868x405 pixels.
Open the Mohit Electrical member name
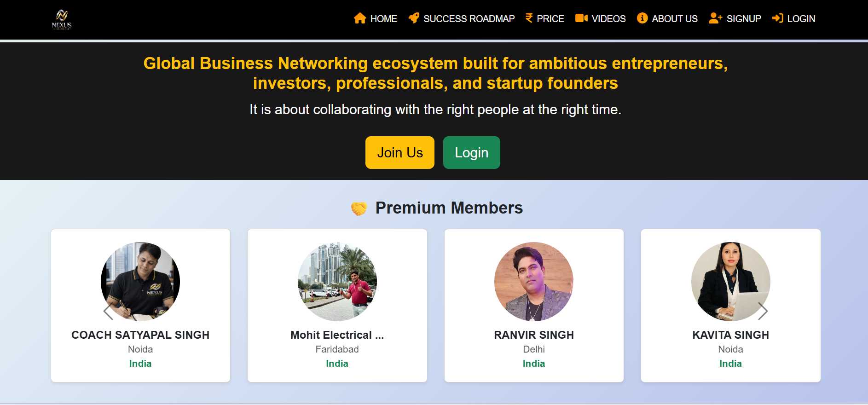click(x=337, y=335)
